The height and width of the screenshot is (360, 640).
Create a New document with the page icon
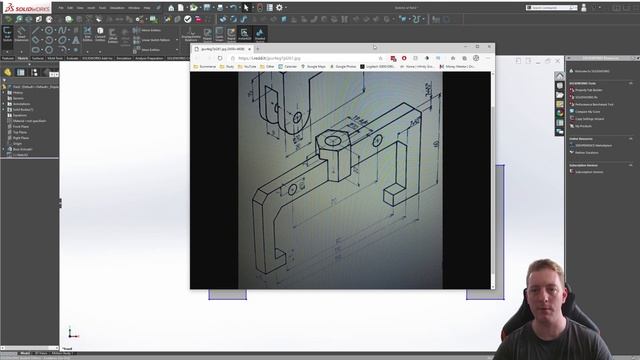pyautogui.click(x=181, y=8)
